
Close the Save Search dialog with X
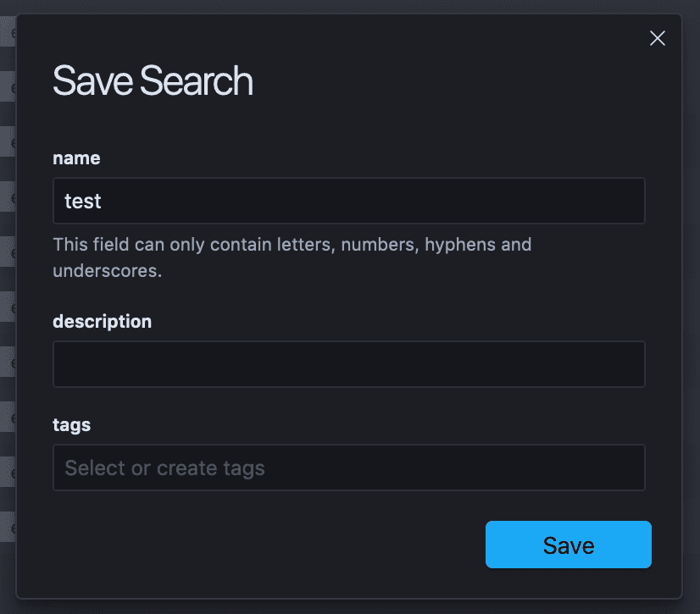coord(657,38)
